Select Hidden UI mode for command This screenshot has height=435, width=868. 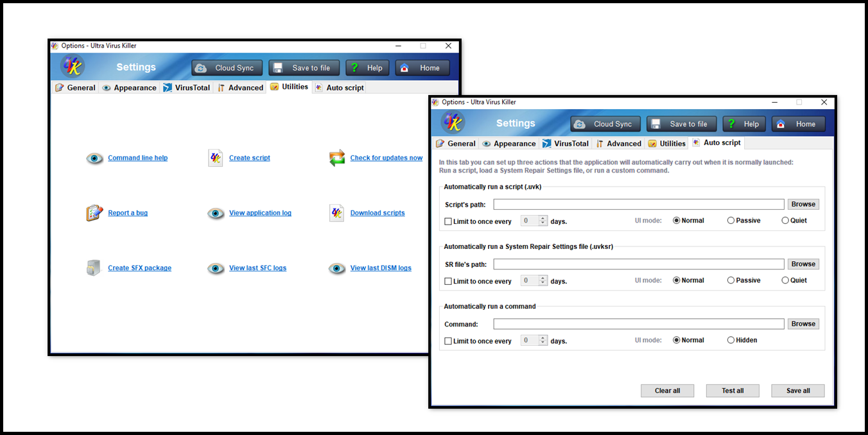(x=742, y=340)
